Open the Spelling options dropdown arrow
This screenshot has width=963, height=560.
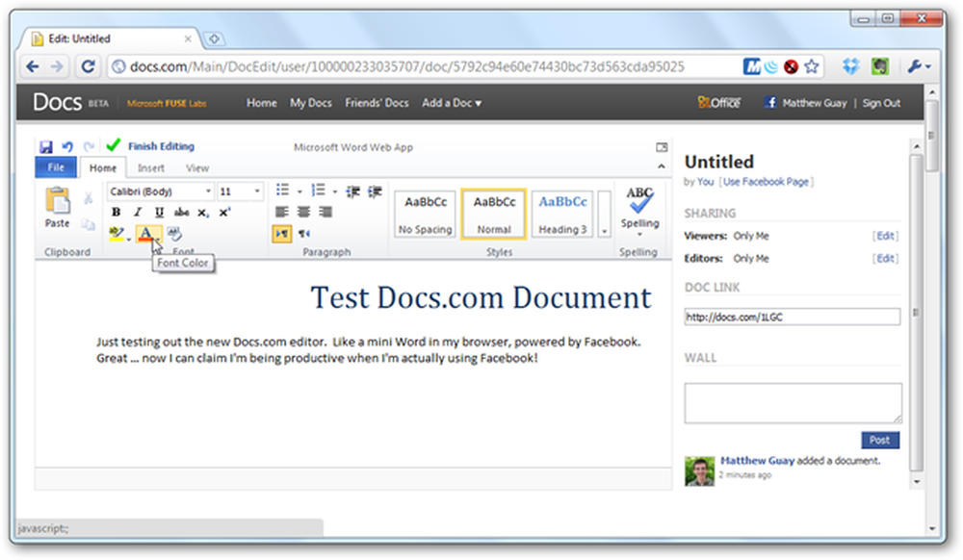[x=639, y=235]
